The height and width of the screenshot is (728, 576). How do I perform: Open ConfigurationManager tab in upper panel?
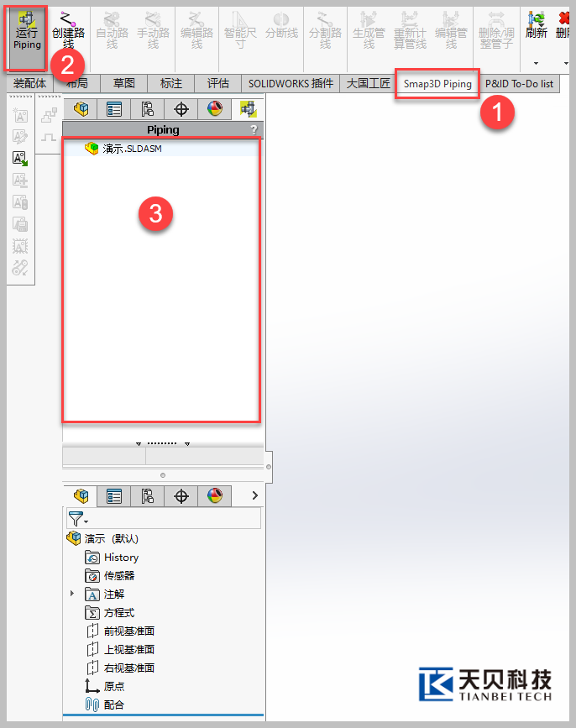pos(147,109)
